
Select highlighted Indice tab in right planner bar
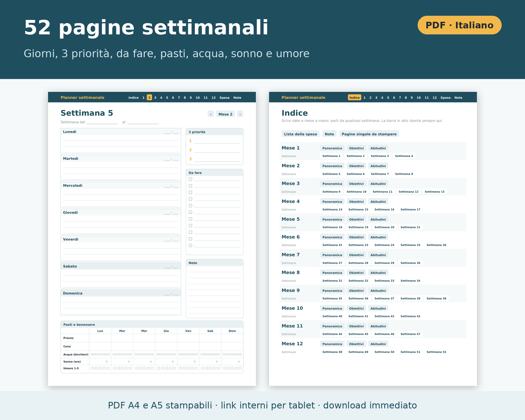[354, 97]
